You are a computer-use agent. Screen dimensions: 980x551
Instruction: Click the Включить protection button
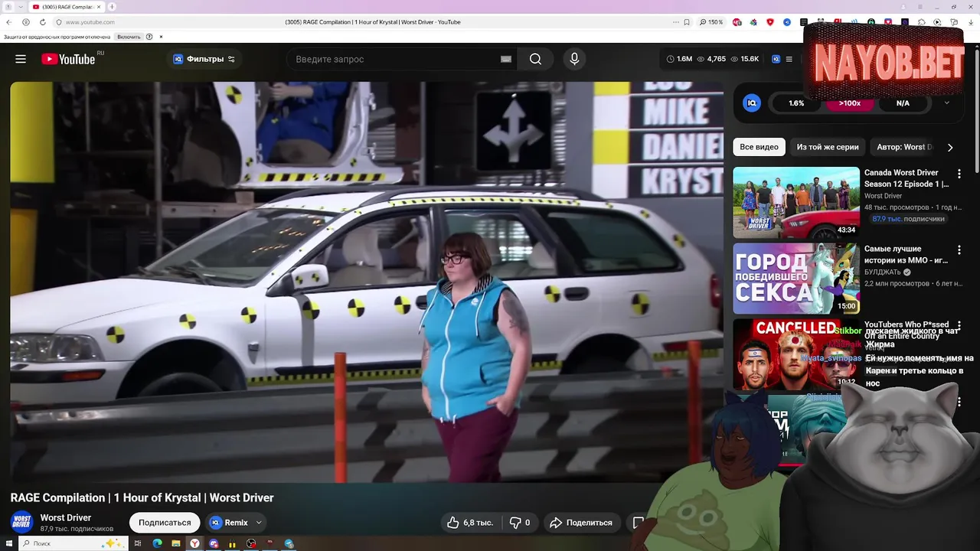[x=129, y=37]
